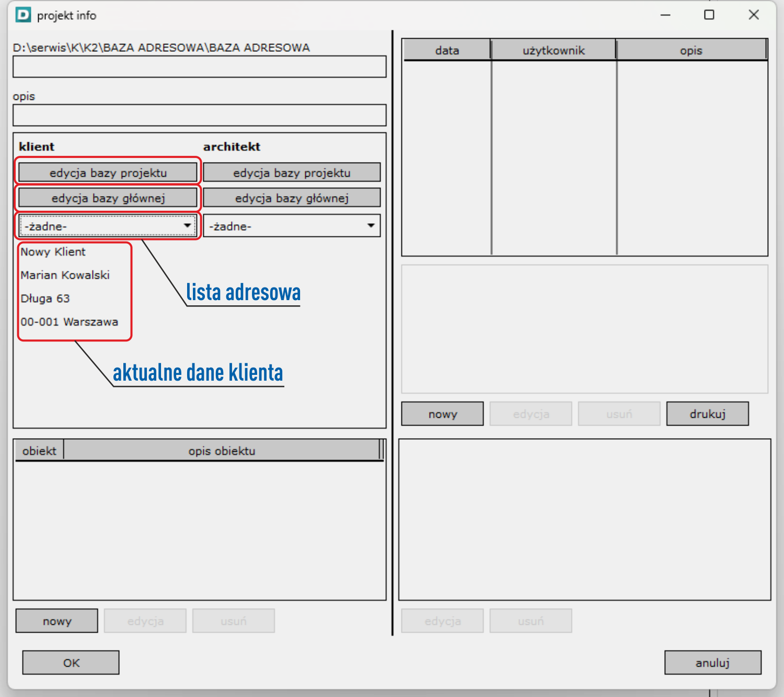Click the projekt info app icon
Image resolution: width=784 pixels, height=697 pixels.
tap(23, 15)
